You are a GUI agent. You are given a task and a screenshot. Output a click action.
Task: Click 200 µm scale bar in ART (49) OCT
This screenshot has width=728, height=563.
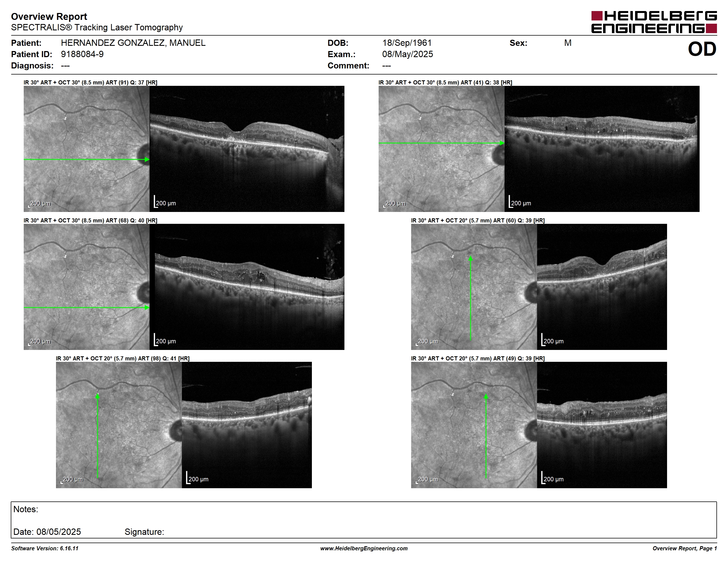point(552,478)
